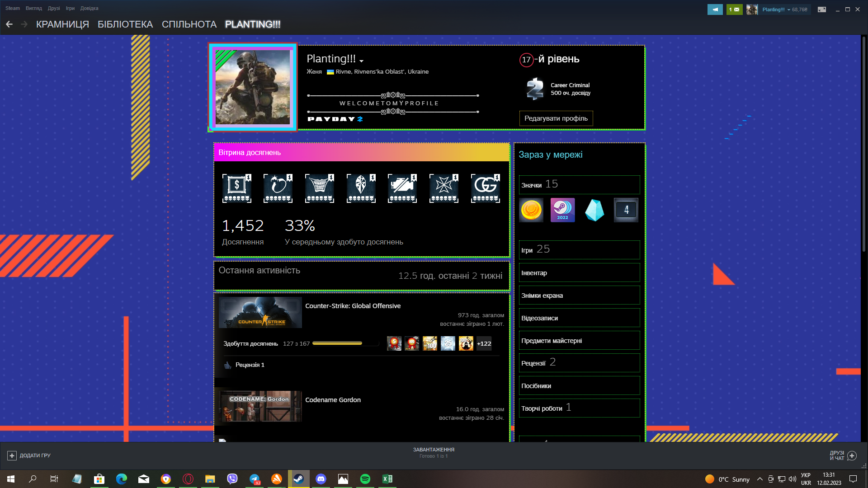Image resolution: width=868 pixels, height=488 pixels.
Task: Click the blue crystal badge icon
Action: (x=594, y=210)
